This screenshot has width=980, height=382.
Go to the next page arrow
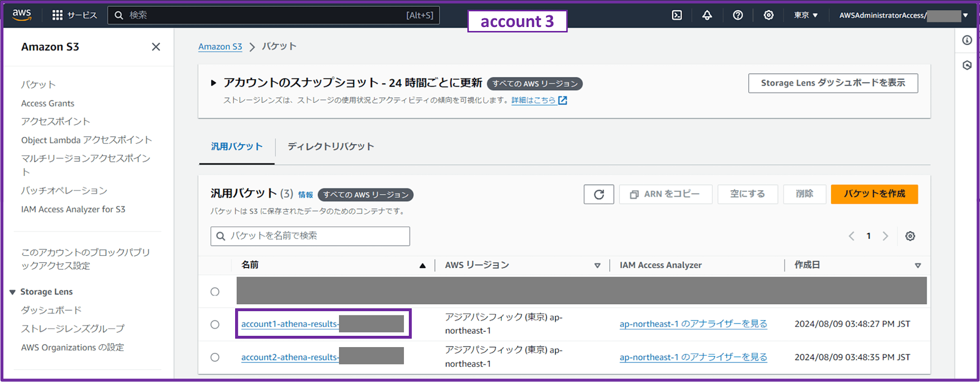coord(885,236)
